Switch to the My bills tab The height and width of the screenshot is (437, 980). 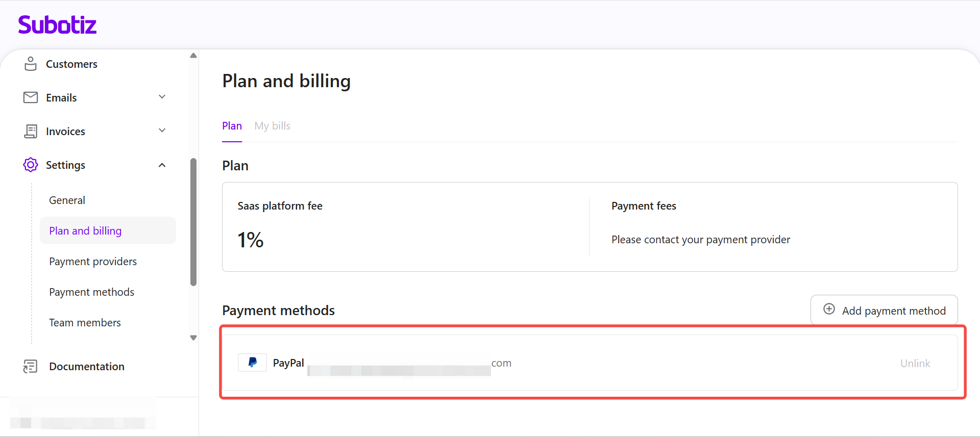pyautogui.click(x=272, y=126)
